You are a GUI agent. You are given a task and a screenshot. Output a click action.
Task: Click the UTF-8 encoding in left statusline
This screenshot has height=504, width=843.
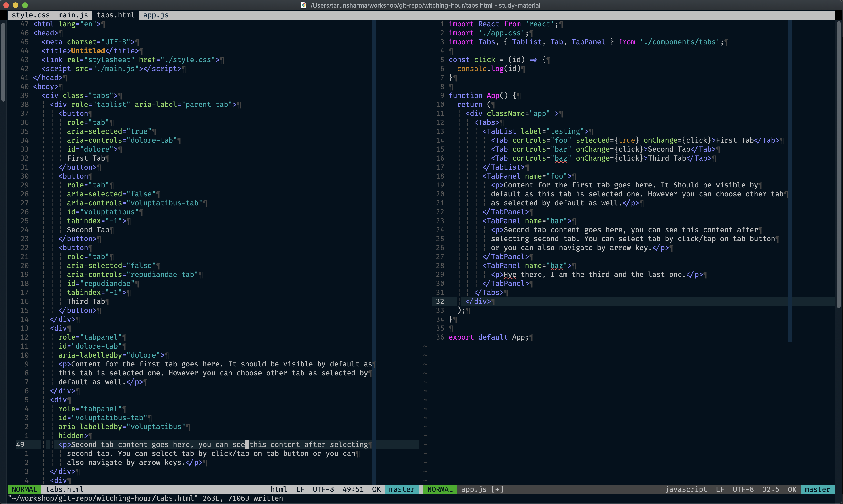323,489
